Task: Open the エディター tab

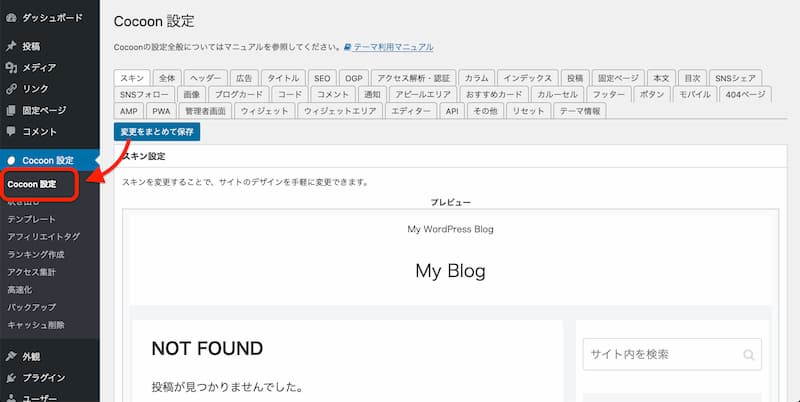Action: tap(411, 111)
